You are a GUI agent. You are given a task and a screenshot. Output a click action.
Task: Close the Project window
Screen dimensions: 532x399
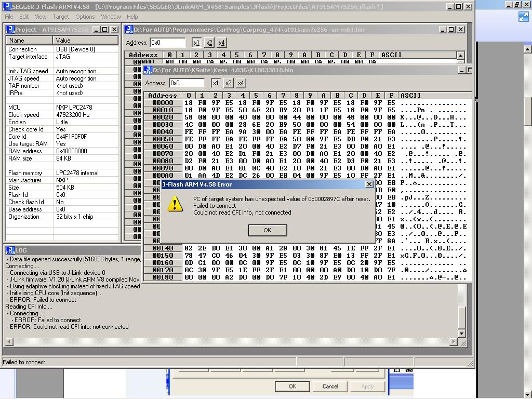pyautogui.click(x=114, y=30)
